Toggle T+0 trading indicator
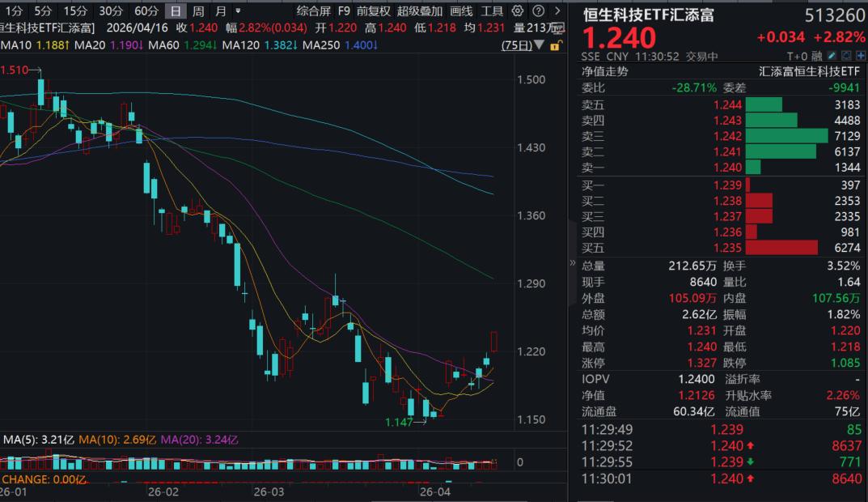Screen dimensions: 868x502 coord(796,55)
